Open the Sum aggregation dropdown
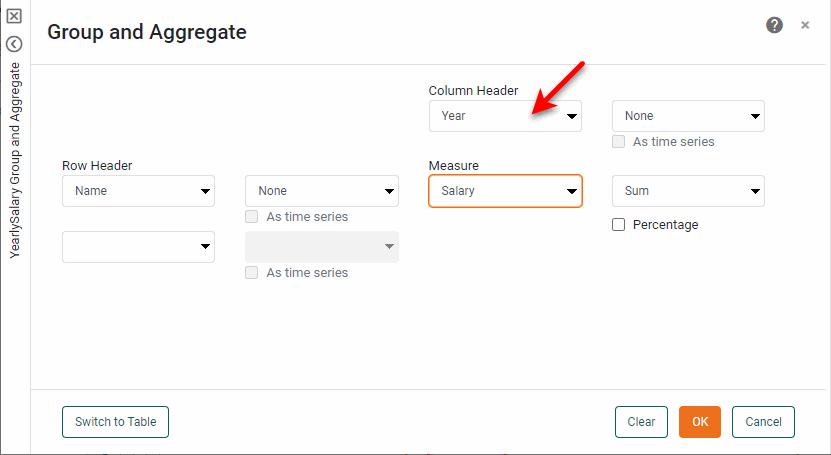831x455 pixels. click(x=688, y=191)
